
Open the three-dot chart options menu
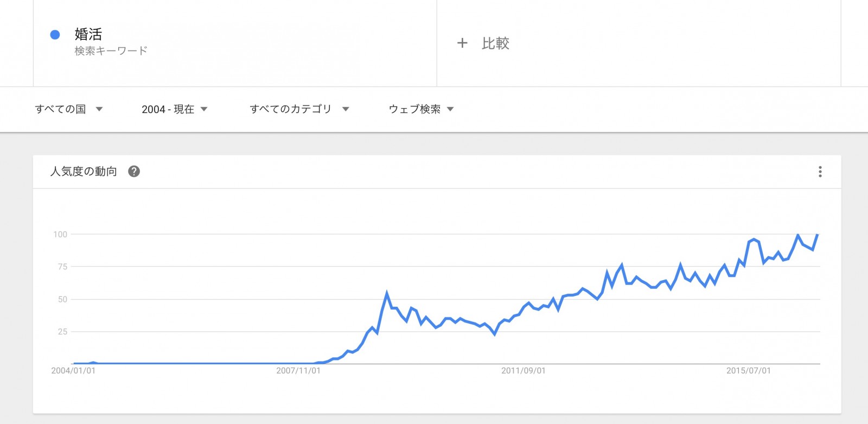coord(820,172)
